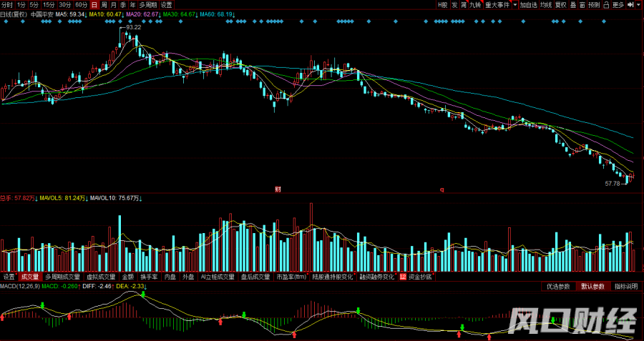Click the L2 资金抄底 indicator icon

(403, 277)
